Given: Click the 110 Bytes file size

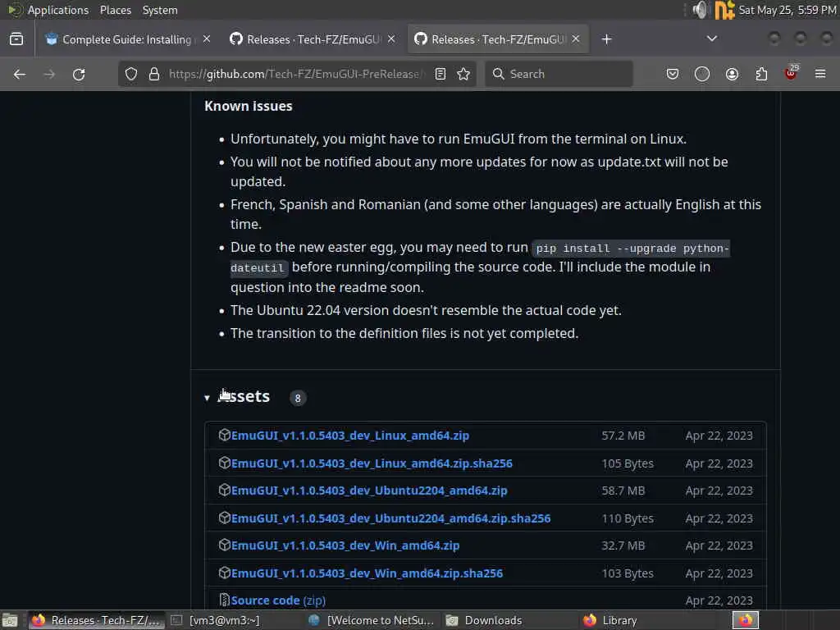Looking at the screenshot, I should pyautogui.click(x=628, y=518).
